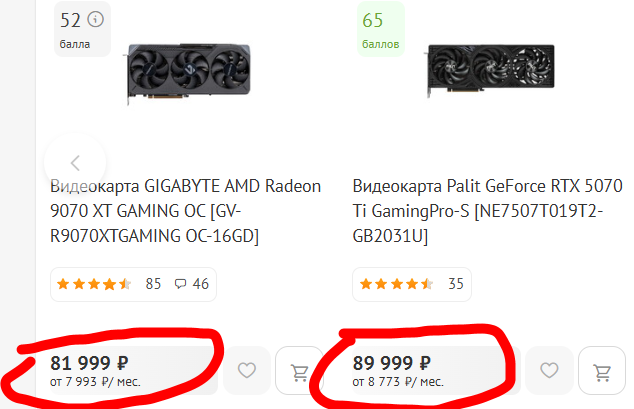Open the GIGABYTE AMD Radeon 9070 XT title

(186, 210)
